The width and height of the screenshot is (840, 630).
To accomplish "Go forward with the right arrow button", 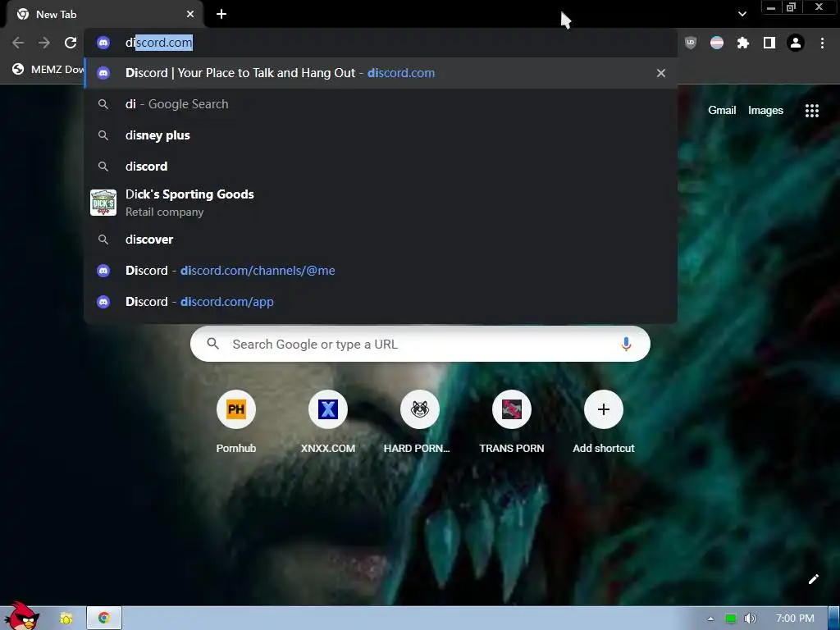I will click(x=44, y=43).
